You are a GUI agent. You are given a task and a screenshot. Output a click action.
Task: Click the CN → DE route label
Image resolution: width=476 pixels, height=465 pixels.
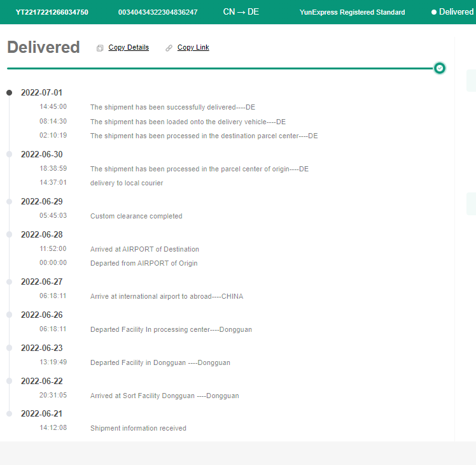[241, 12]
